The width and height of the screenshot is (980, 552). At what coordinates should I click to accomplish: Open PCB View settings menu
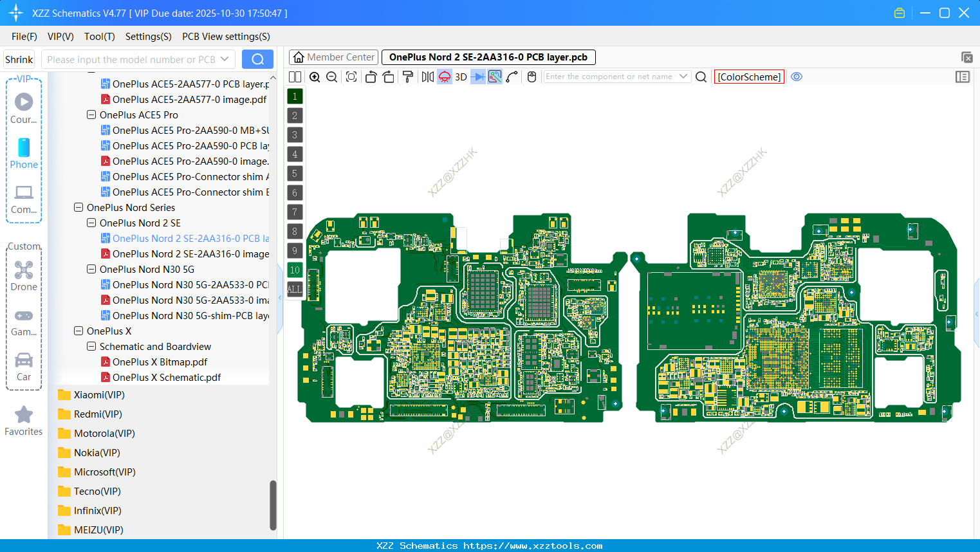(x=225, y=37)
